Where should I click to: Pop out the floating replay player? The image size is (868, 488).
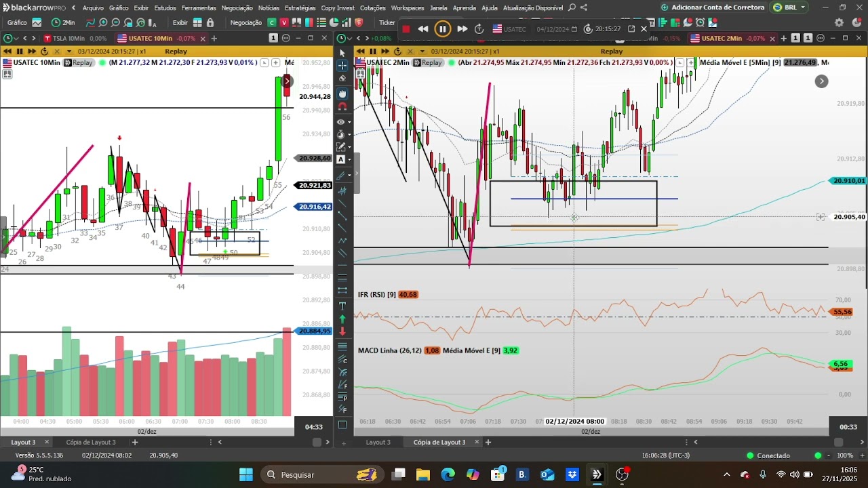pyautogui.click(x=631, y=28)
